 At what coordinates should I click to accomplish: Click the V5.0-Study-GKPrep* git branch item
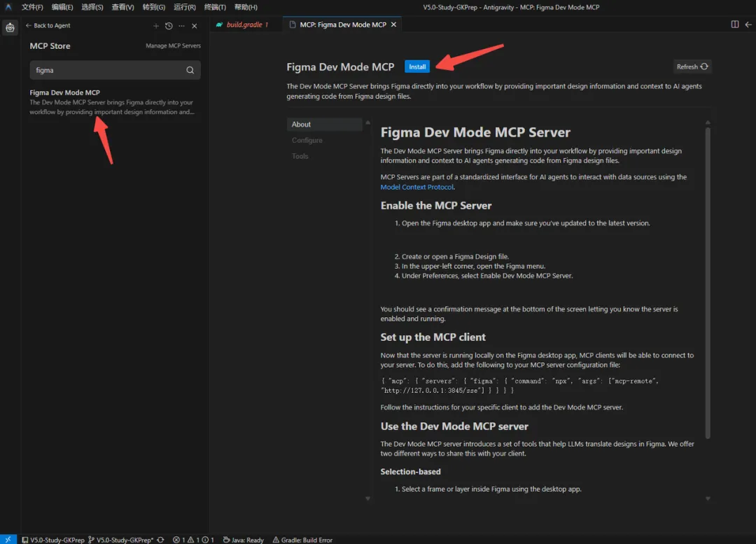(x=120, y=540)
